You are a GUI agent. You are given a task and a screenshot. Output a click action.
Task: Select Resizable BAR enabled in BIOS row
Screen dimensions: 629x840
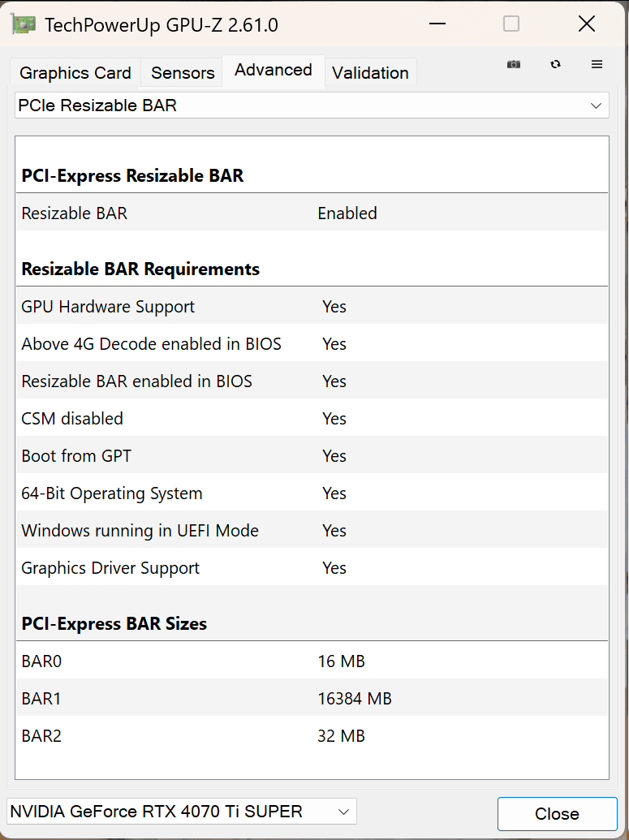[312, 381]
